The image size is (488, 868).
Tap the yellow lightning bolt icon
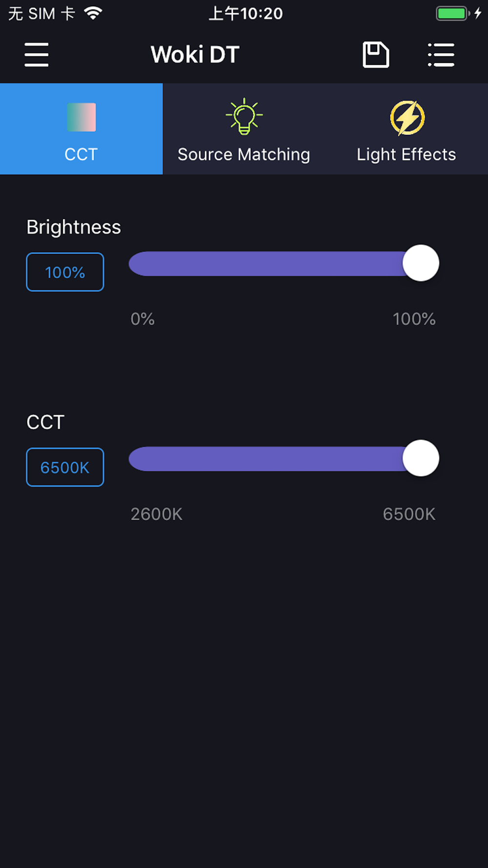point(407,118)
